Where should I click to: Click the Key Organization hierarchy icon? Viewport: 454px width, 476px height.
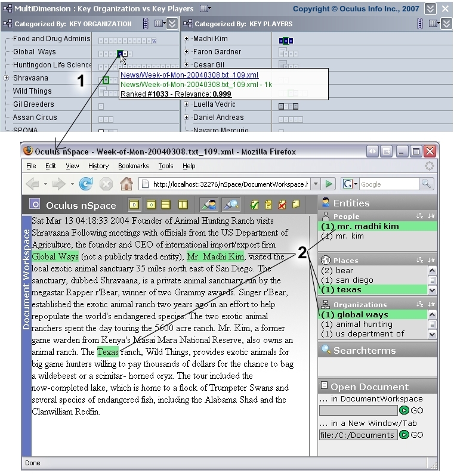tap(7, 24)
